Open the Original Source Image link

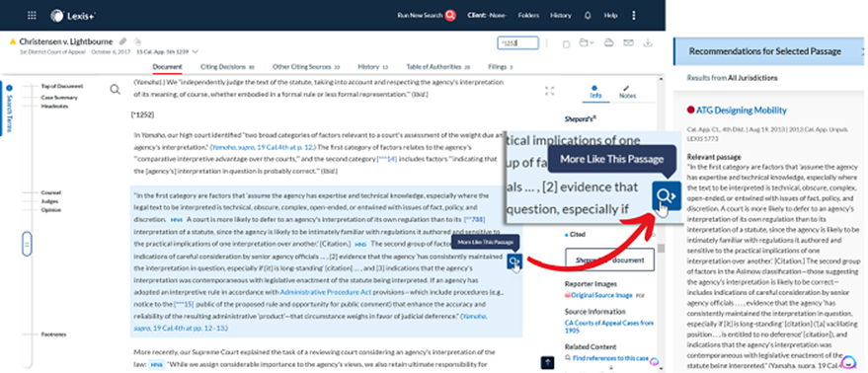[601, 295]
